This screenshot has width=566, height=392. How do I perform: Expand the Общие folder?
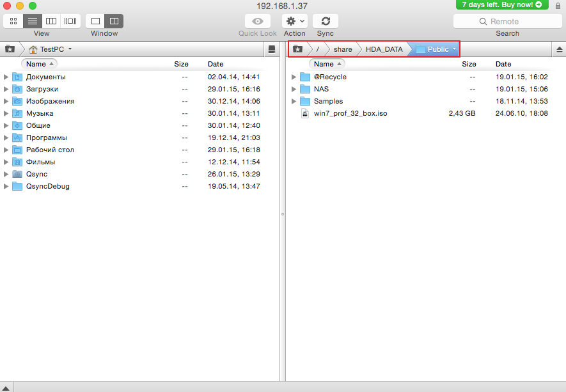point(6,125)
